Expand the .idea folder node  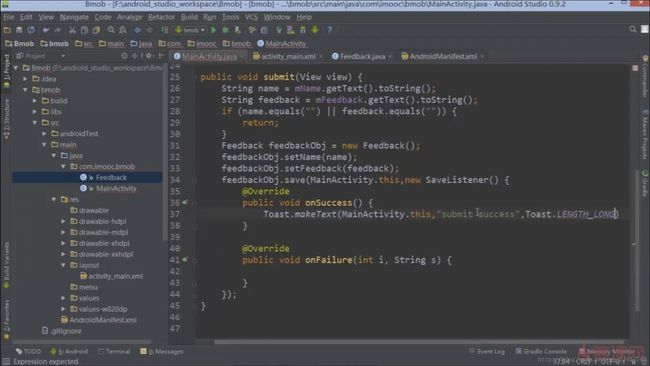click(26, 79)
